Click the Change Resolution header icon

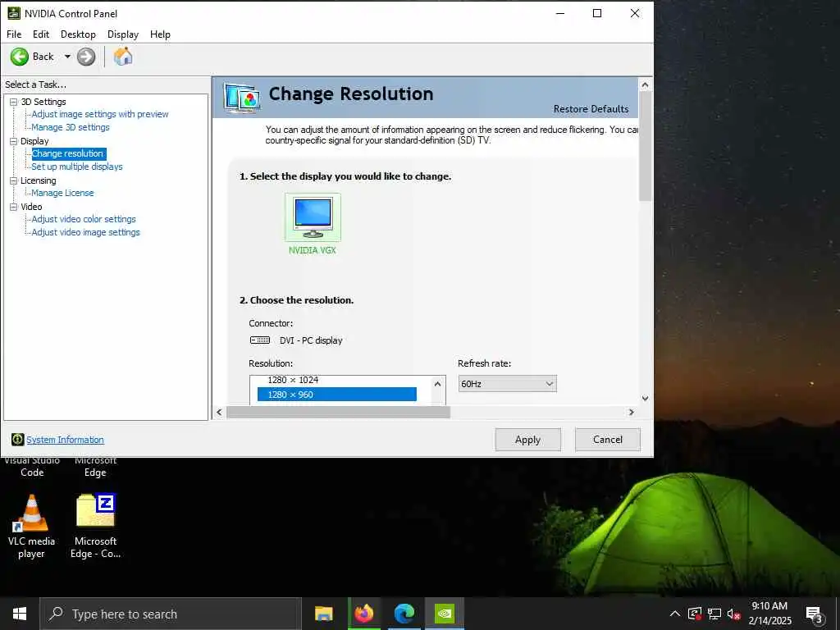(x=243, y=98)
